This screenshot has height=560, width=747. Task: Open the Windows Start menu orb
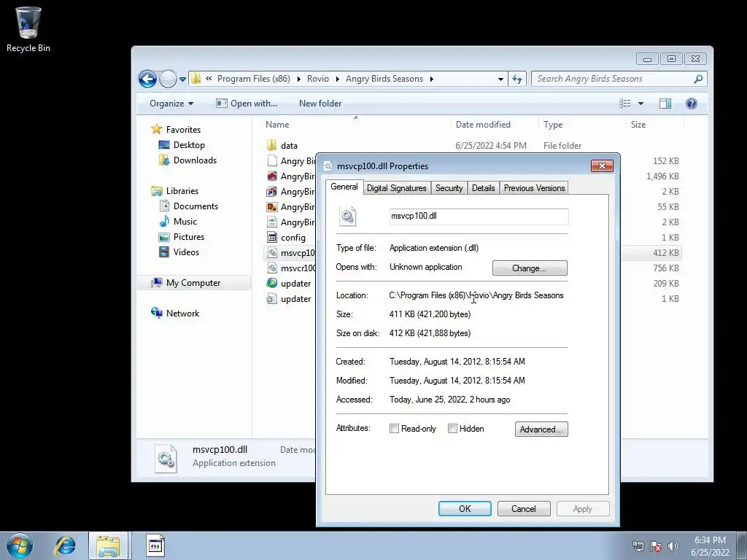(x=20, y=545)
